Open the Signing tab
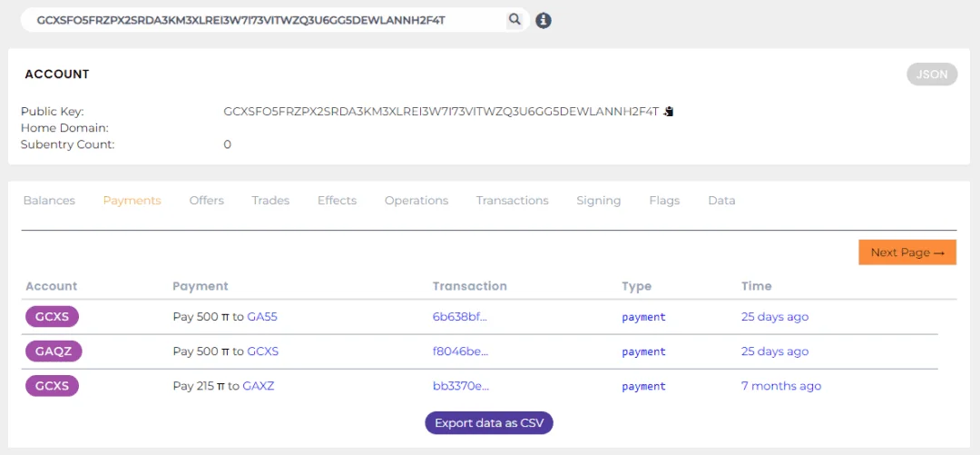The height and width of the screenshot is (455, 980). coord(599,201)
